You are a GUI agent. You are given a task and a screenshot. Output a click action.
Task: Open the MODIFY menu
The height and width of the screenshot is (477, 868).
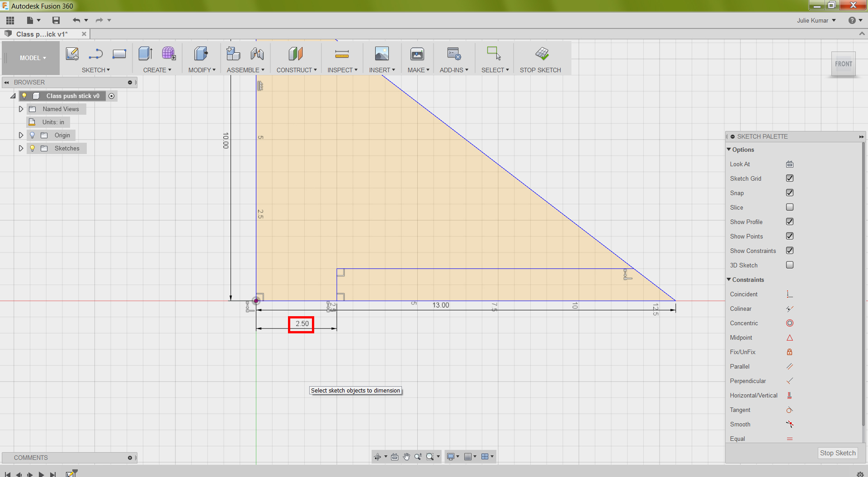202,70
